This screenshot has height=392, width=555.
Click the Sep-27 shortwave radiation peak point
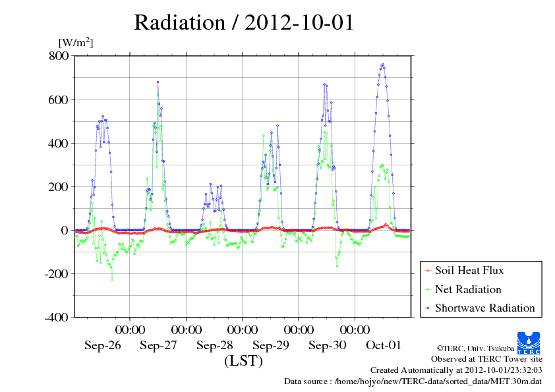(x=158, y=82)
